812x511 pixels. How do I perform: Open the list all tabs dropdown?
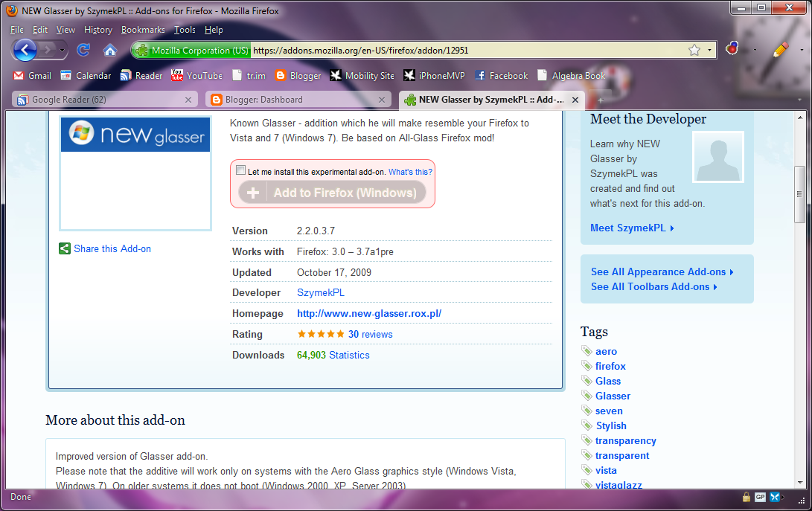coord(799,100)
